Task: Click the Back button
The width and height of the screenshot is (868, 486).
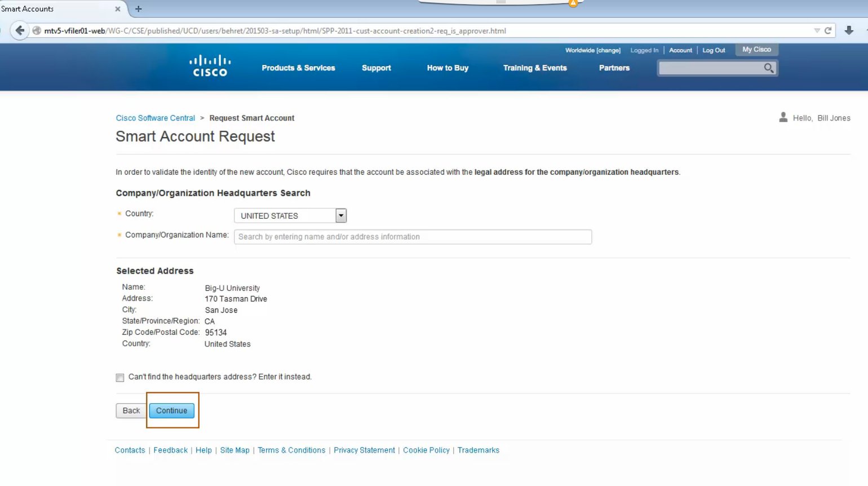Action: coord(130,410)
